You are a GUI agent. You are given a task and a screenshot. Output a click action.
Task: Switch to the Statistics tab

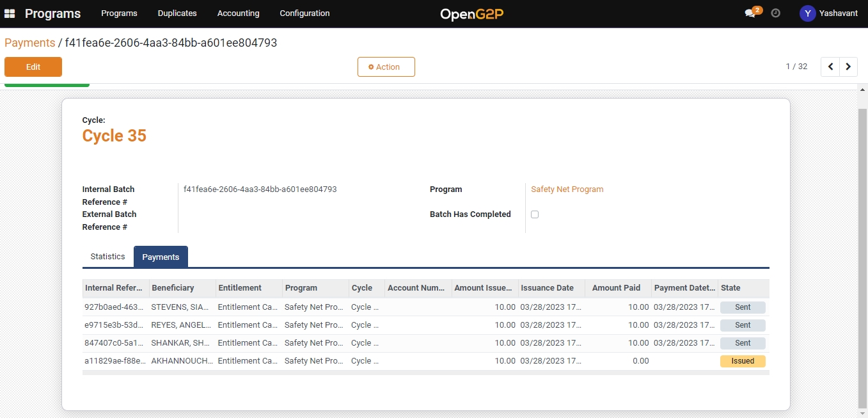click(x=107, y=257)
